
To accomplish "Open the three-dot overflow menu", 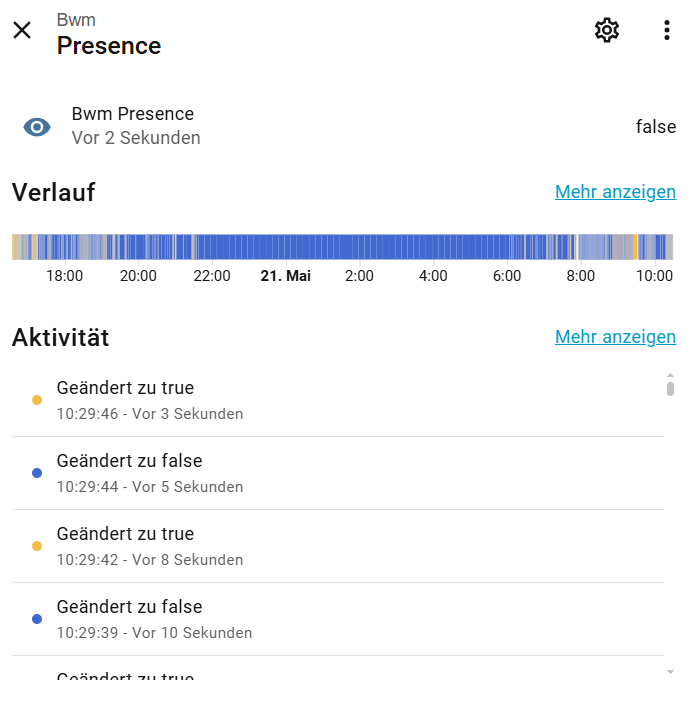I will tap(666, 30).
